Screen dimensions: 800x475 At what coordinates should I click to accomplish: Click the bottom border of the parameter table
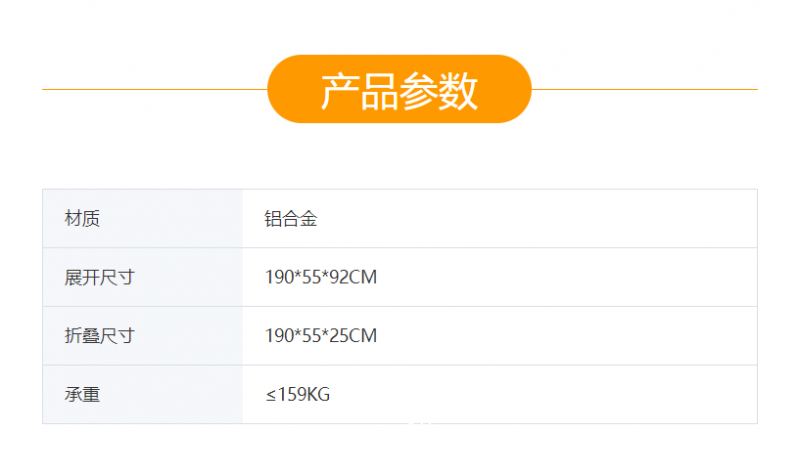click(x=400, y=424)
